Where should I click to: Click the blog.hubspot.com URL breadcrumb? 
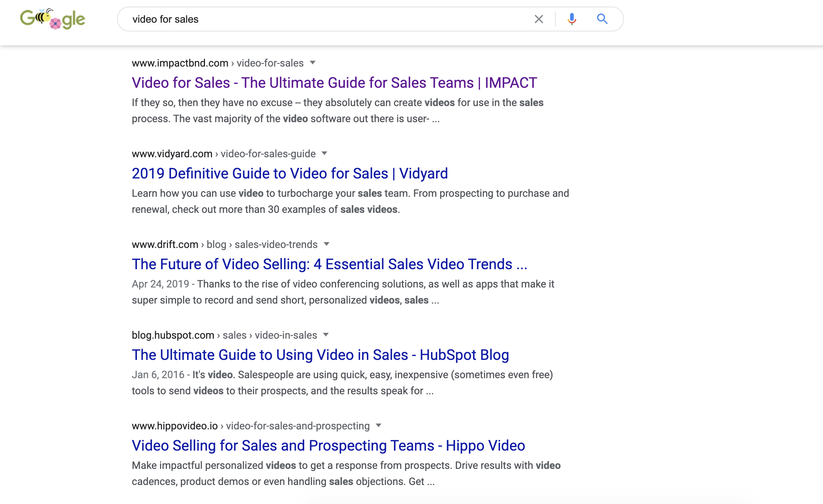click(x=224, y=335)
